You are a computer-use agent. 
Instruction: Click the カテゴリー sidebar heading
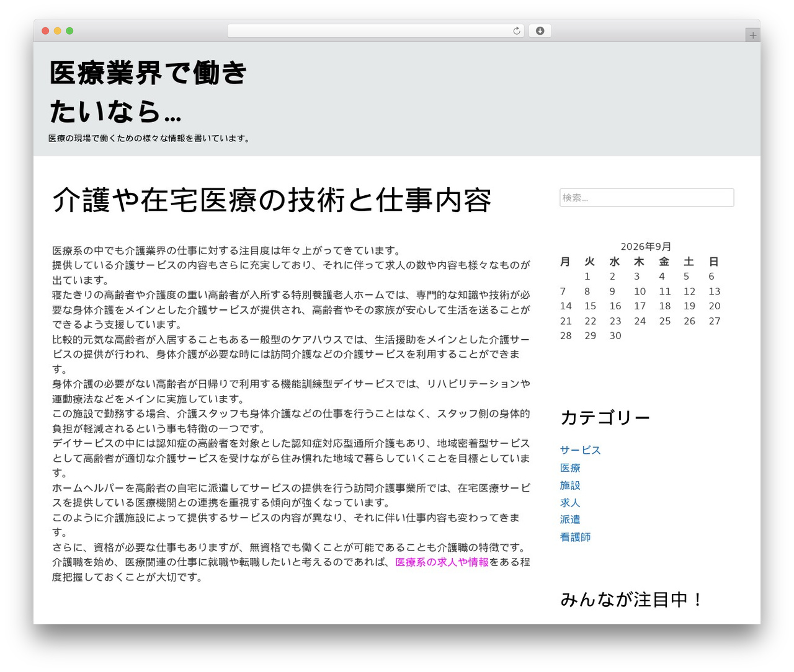[x=605, y=418]
